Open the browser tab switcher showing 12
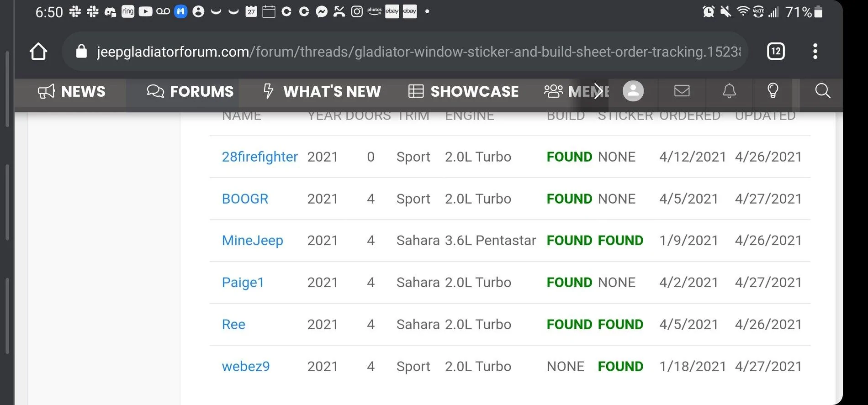Screen dimensions: 868x405 (776, 51)
